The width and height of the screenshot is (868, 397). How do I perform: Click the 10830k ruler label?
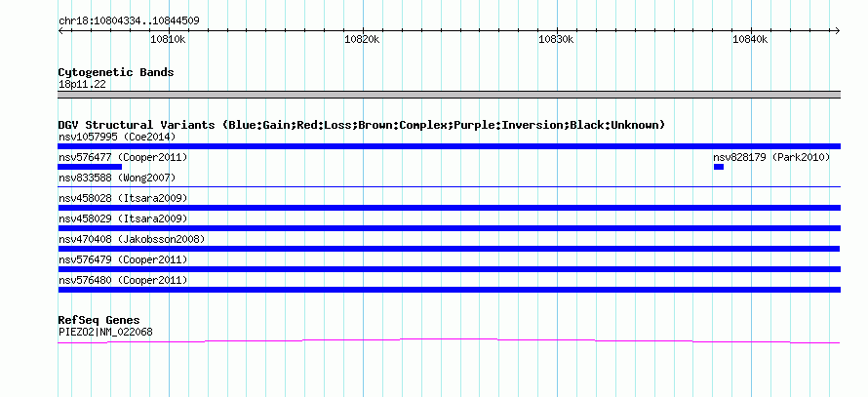tap(556, 40)
